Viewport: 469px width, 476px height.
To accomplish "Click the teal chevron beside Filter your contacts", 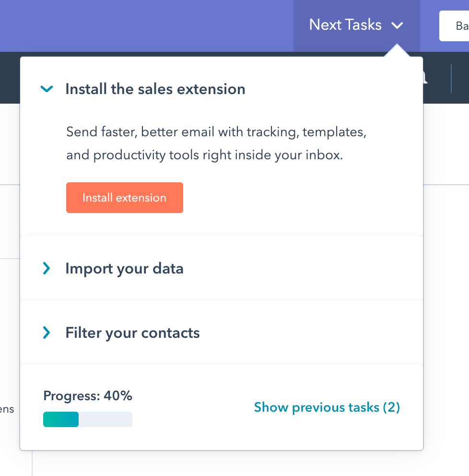I will (x=47, y=333).
